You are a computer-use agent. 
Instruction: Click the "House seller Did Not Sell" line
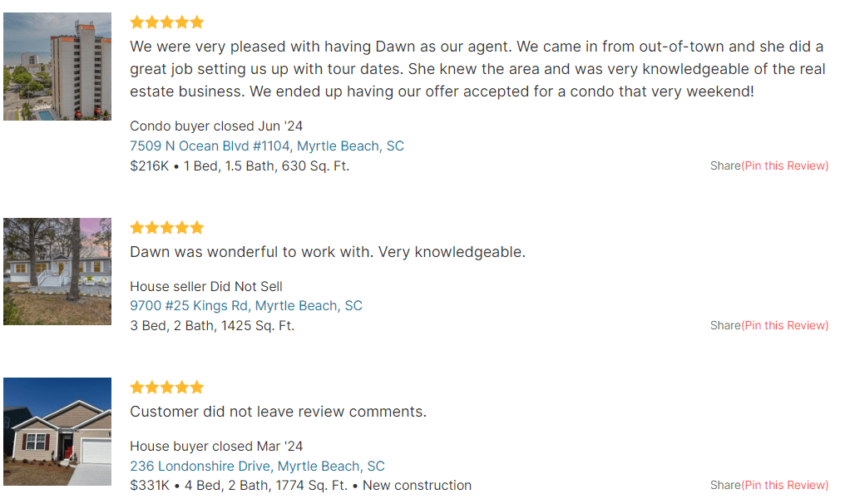206,287
